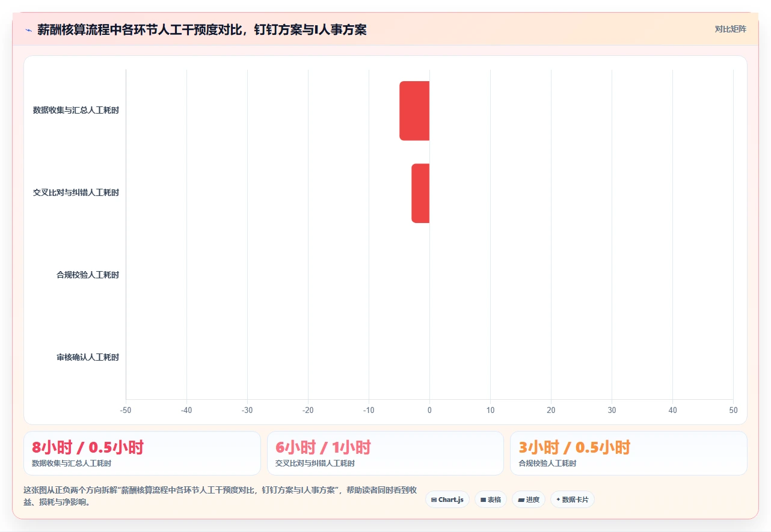
Task: Click the 数据收集与汇总人工耗时 axis label
Action: pos(76,111)
